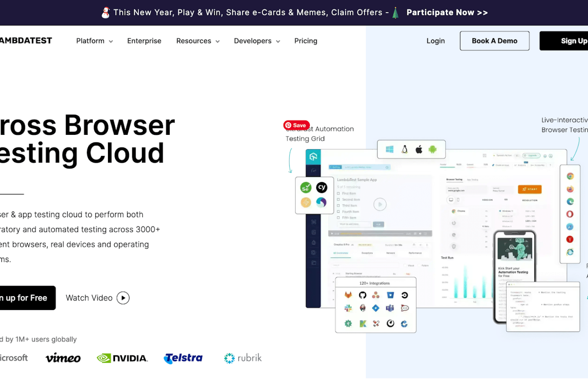The height and width of the screenshot is (392, 588).
Task: Check the Second Item checkbox
Action: 339,200
